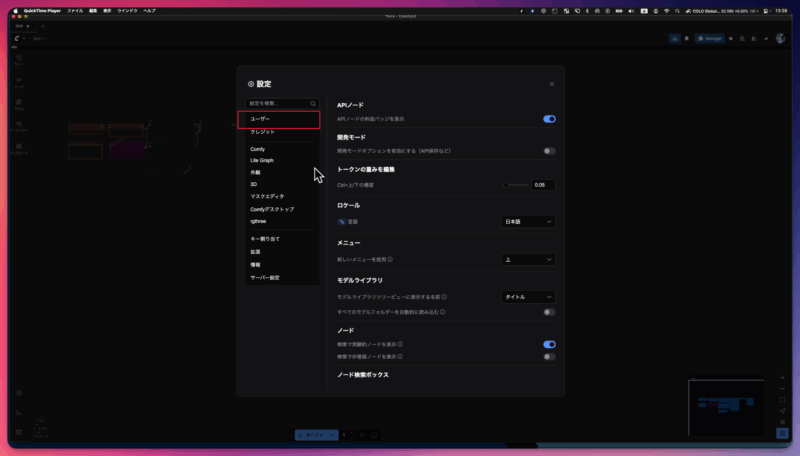The height and width of the screenshot is (456, 800).
Task: Click the language icon beside 言語
Action: pyautogui.click(x=342, y=221)
